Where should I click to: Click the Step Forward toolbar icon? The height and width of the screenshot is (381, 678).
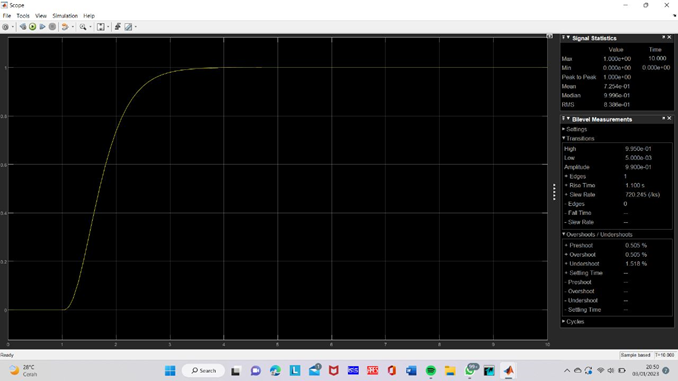point(42,27)
